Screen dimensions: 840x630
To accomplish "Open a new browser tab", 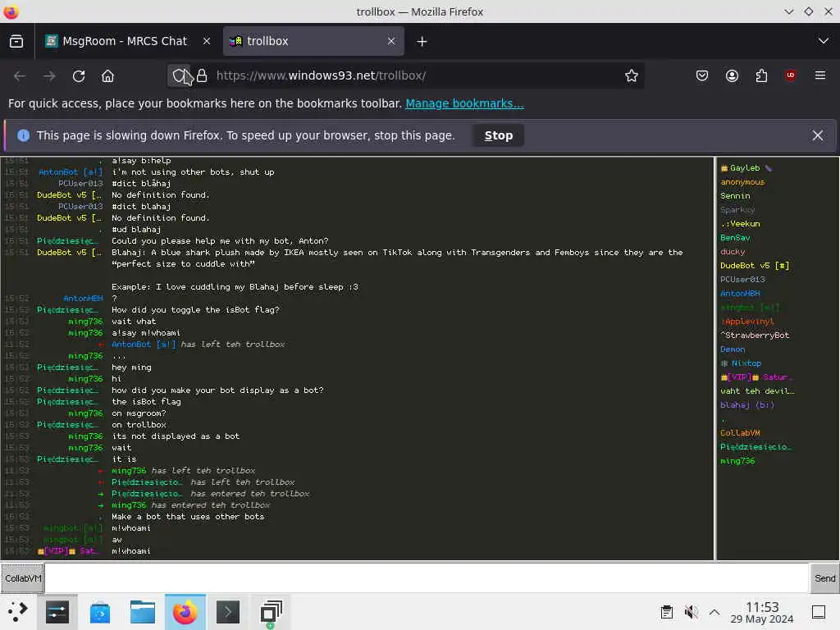I will (x=422, y=41).
